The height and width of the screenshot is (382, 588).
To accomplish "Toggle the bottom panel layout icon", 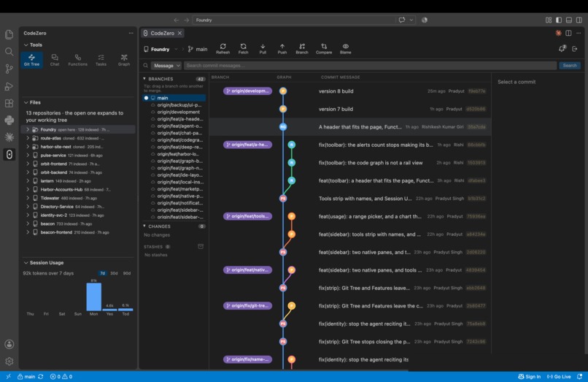I will (x=569, y=20).
